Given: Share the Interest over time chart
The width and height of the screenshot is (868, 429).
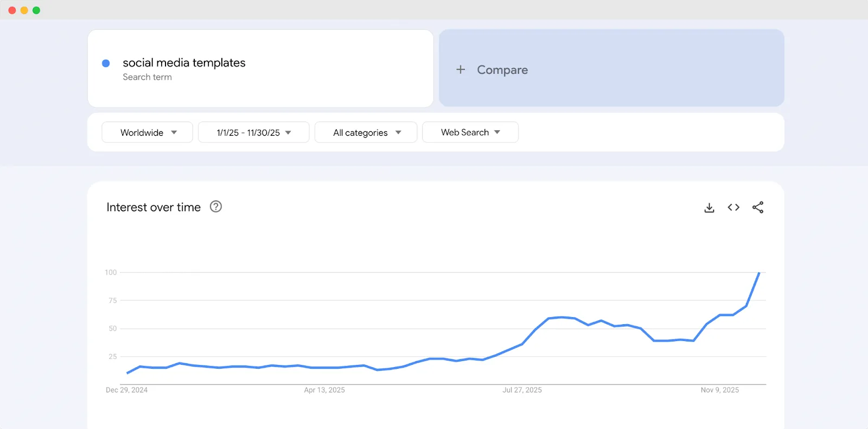Looking at the screenshot, I should pyautogui.click(x=758, y=207).
